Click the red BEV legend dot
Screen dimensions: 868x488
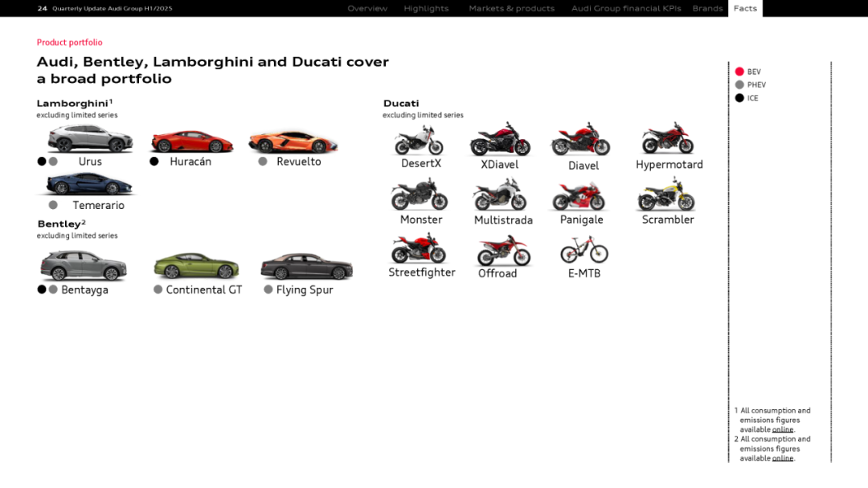tap(739, 72)
